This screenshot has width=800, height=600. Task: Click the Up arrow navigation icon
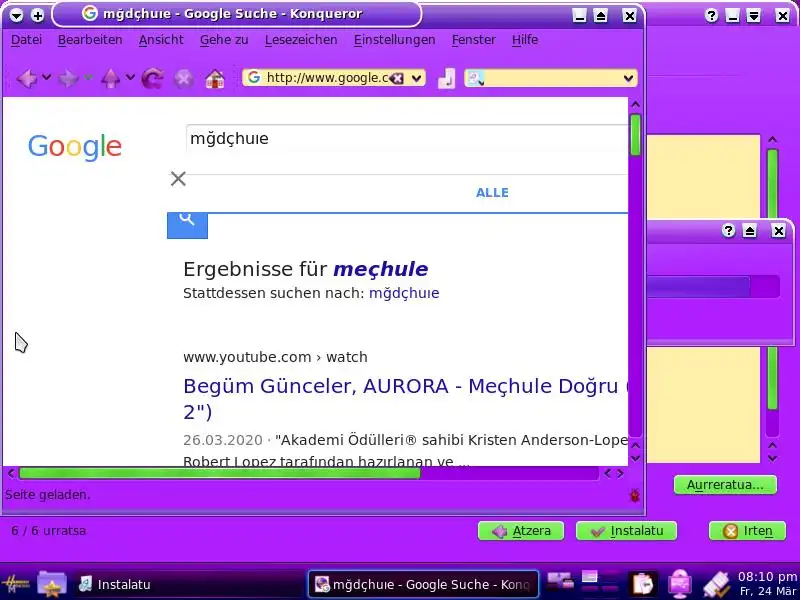[110, 79]
